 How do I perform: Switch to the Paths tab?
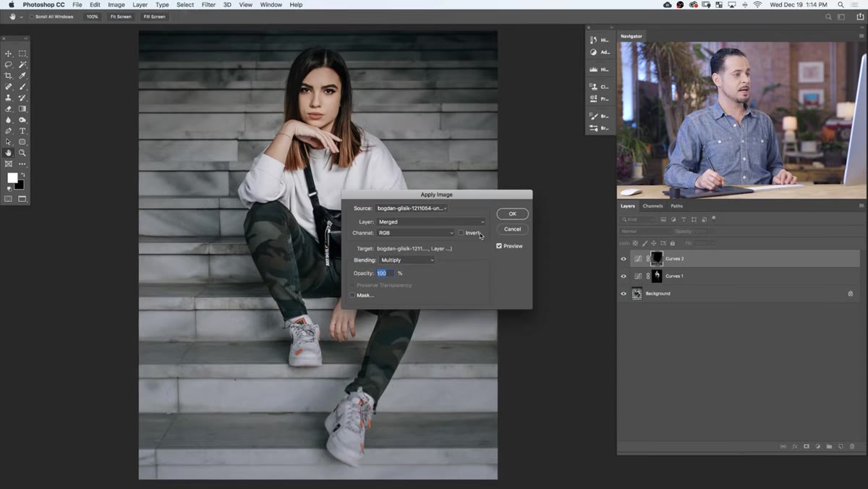677,206
